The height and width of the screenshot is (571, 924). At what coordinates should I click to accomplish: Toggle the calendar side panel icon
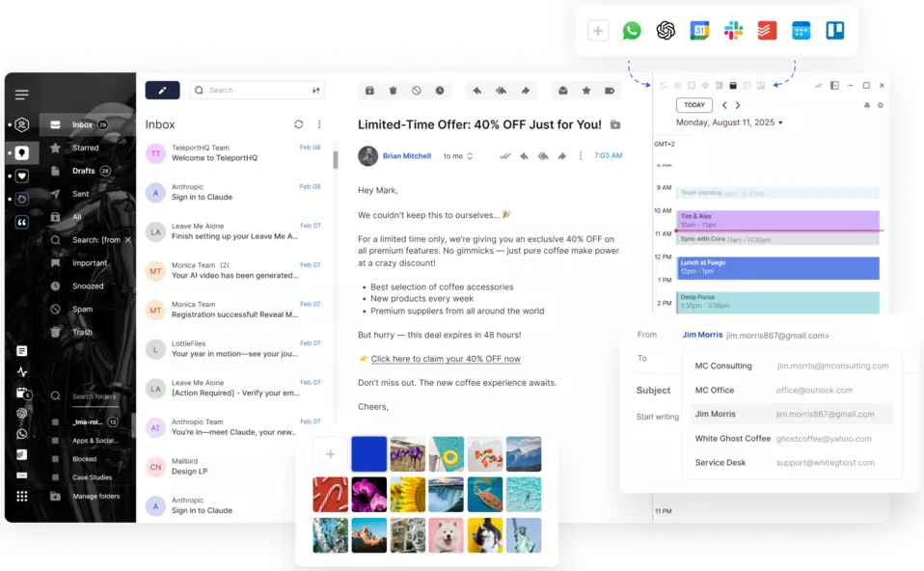point(834,86)
